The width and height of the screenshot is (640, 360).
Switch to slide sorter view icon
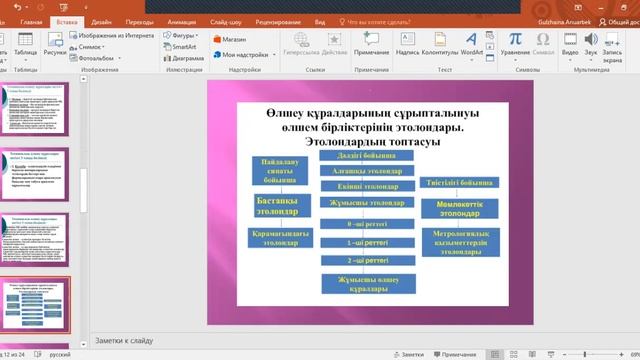pyautogui.click(x=513, y=354)
